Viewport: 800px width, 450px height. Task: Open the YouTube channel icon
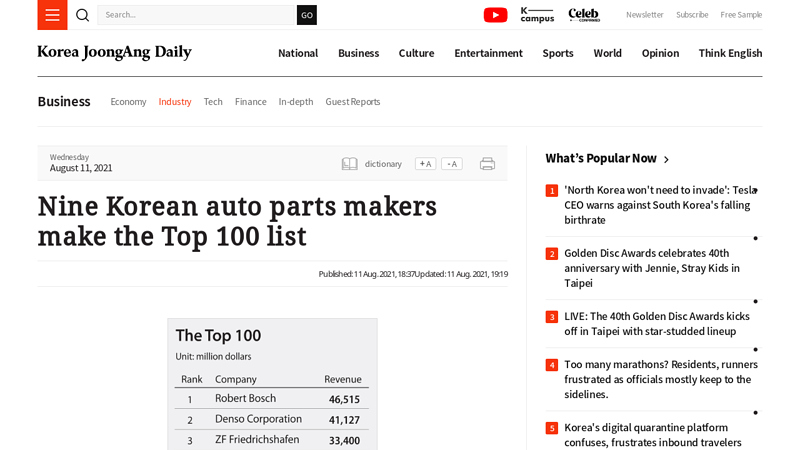pos(495,15)
